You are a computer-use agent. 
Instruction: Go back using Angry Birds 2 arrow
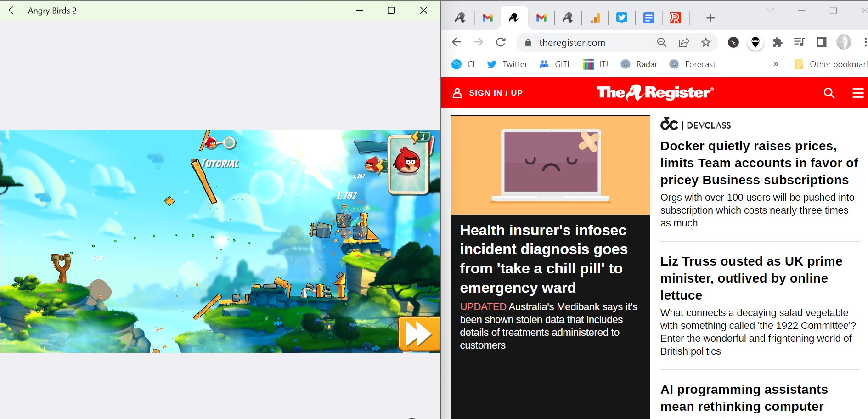(x=13, y=10)
